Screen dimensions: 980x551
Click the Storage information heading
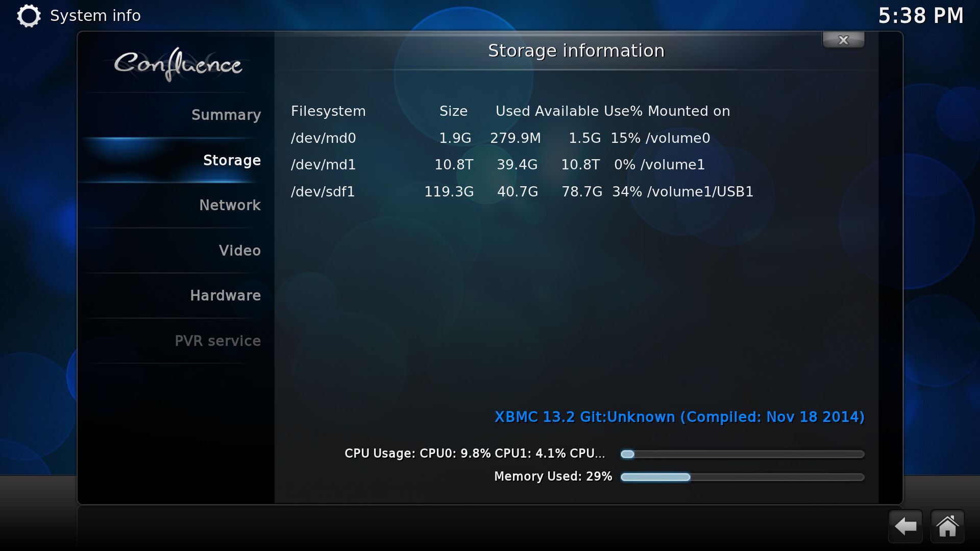576,51
